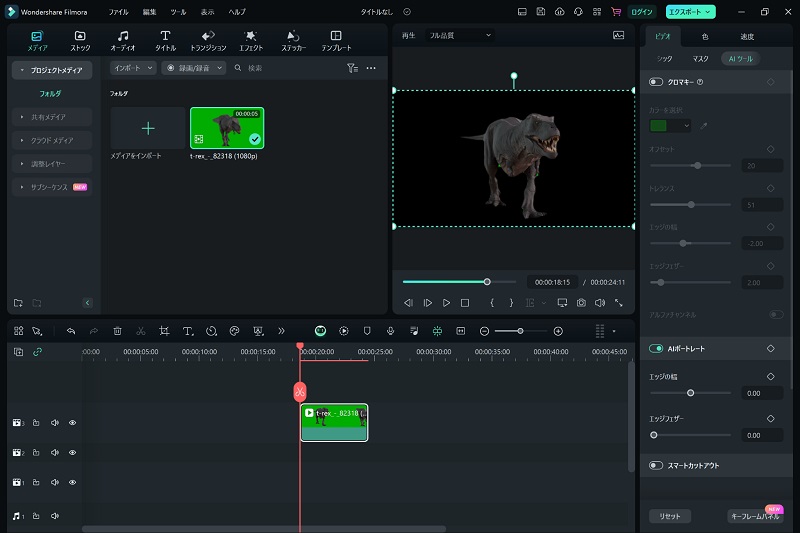
Task: Click the undo arrow in timeline toolbar
Action: click(71, 331)
